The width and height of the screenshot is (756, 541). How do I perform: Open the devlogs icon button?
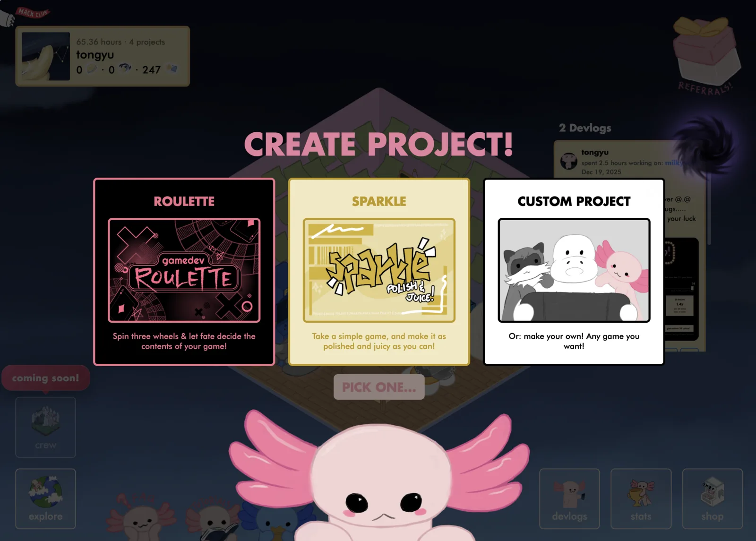coord(569,498)
